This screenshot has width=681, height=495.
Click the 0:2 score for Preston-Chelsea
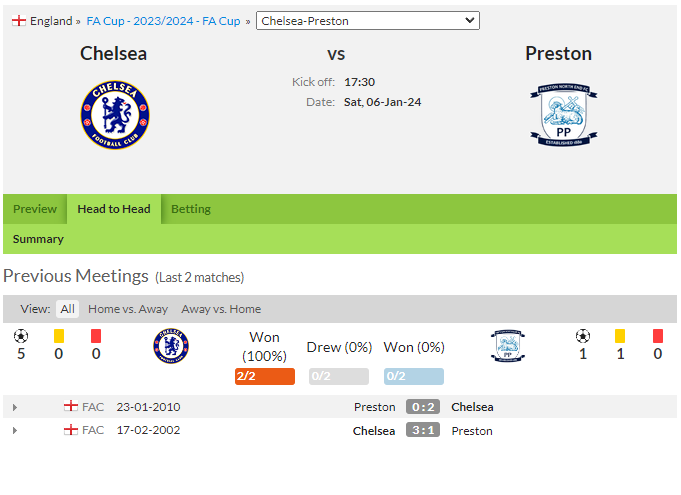(x=423, y=407)
